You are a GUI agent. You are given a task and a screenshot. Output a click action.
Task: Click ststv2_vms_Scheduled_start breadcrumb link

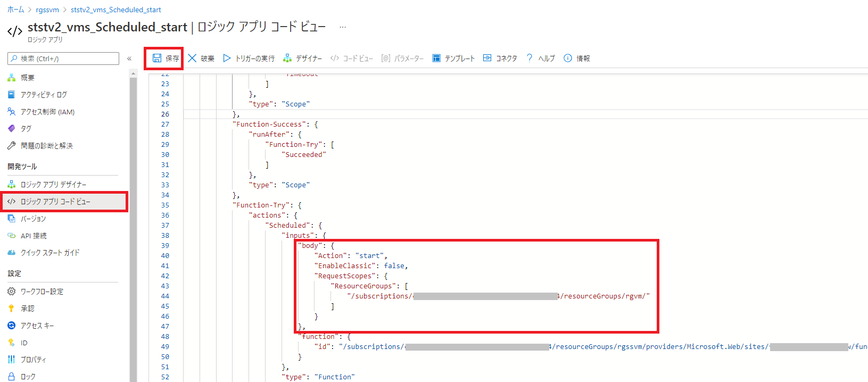tap(116, 10)
